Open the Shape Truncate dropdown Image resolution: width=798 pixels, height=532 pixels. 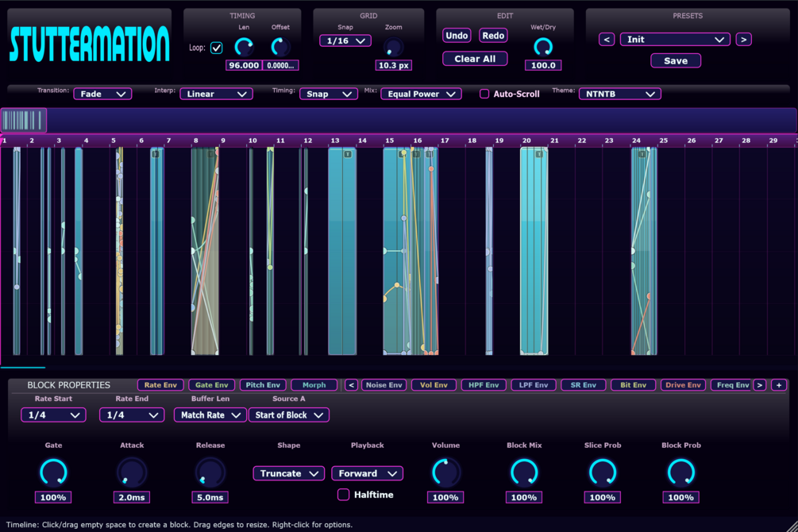point(288,473)
